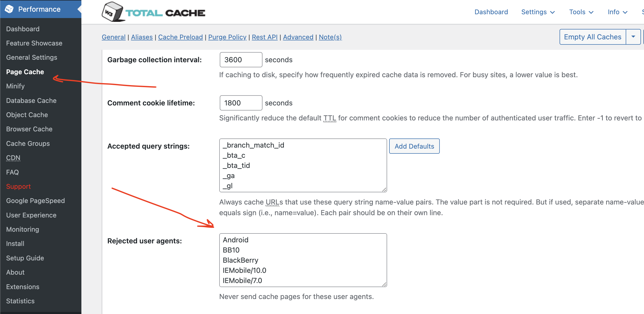644x314 pixels.
Task: Grab the Accepted query strings resize handle
Action: (x=384, y=190)
